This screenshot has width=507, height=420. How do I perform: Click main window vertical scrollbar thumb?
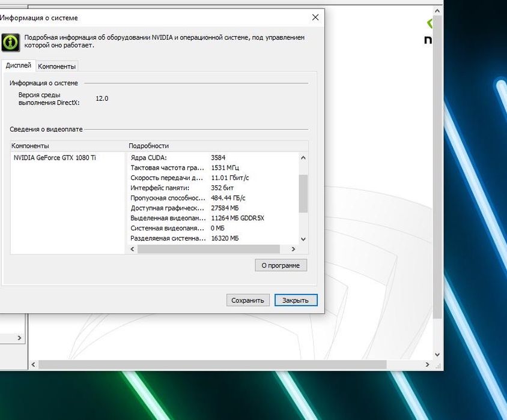click(437, 167)
